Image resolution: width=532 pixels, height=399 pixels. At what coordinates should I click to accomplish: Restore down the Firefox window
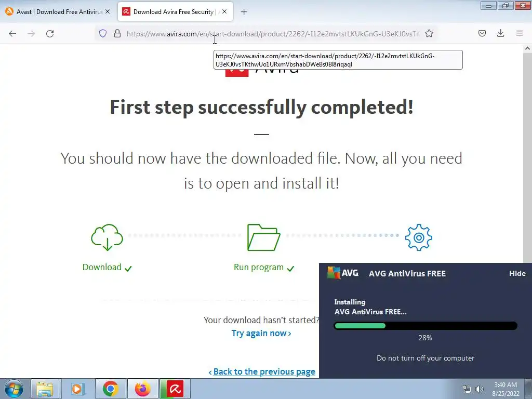(x=506, y=6)
